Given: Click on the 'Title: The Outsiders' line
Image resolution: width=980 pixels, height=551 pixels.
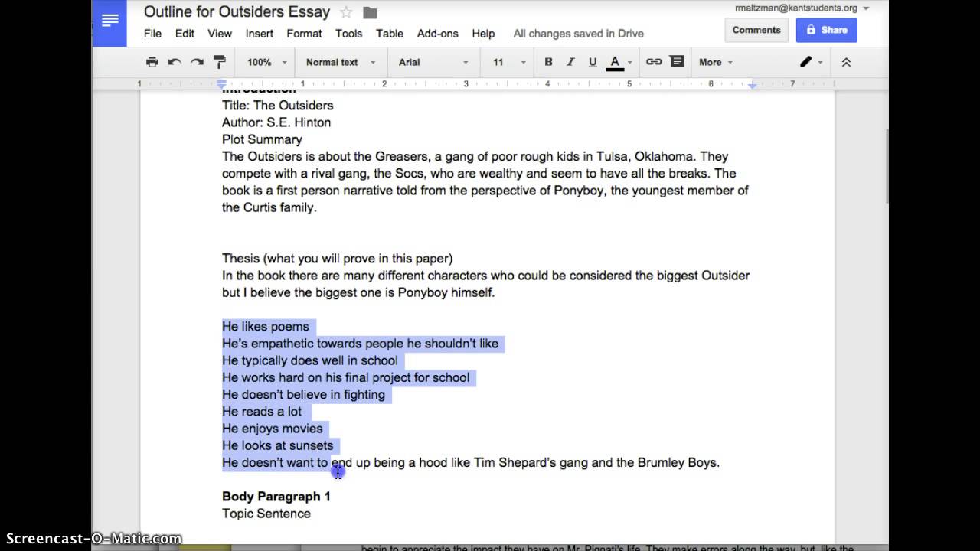Looking at the screenshot, I should [277, 106].
